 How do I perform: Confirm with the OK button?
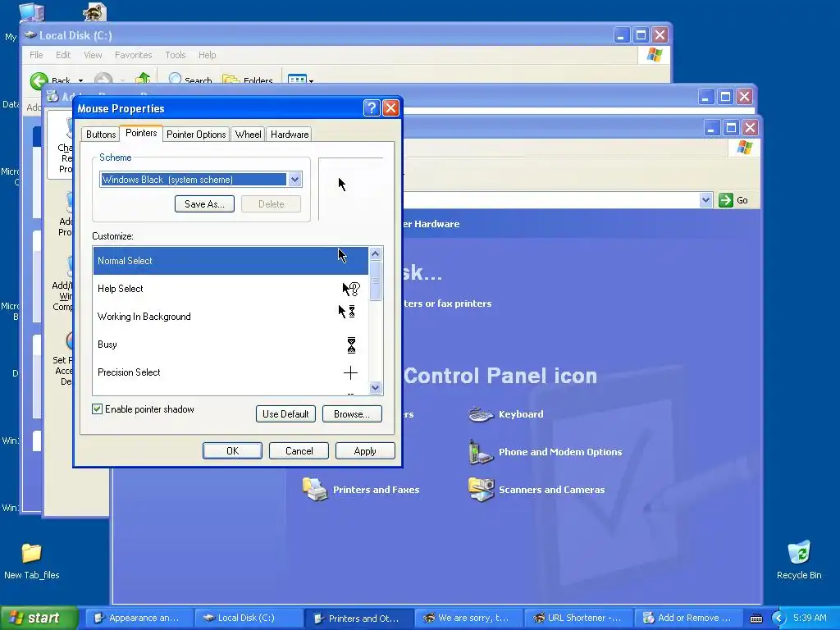click(x=232, y=451)
